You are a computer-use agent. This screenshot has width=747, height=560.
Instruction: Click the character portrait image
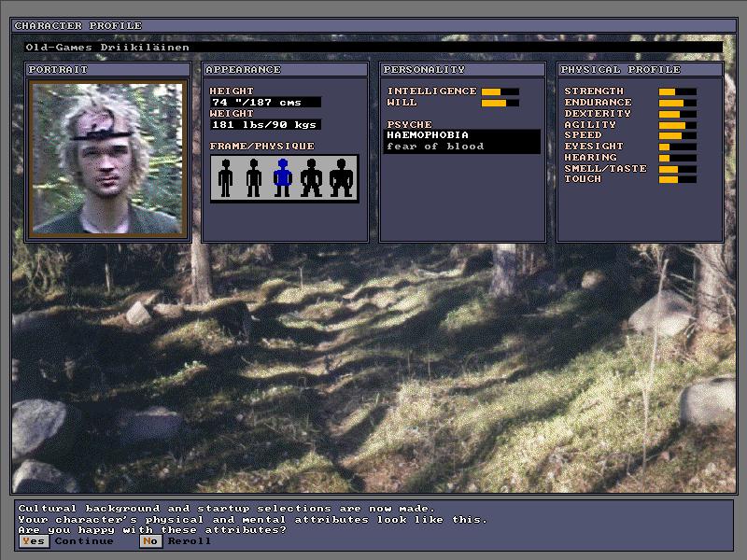coord(107,159)
